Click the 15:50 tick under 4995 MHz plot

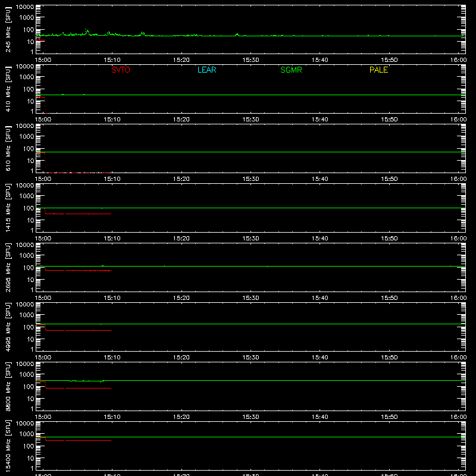[389, 358]
